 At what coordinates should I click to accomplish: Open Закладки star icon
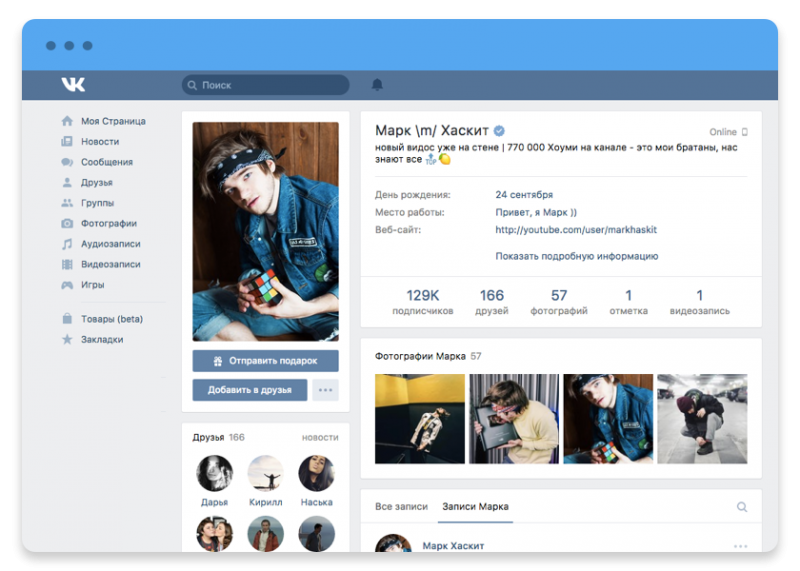click(67, 339)
